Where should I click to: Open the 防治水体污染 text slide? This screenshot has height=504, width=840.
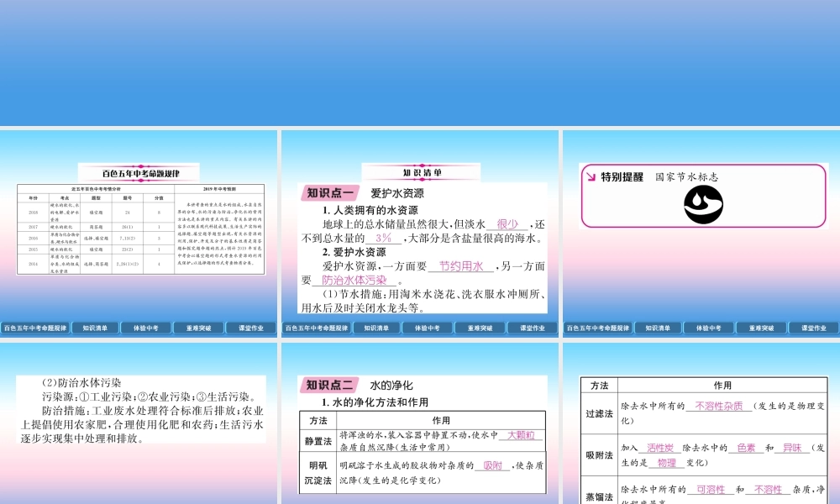[x=139, y=423]
